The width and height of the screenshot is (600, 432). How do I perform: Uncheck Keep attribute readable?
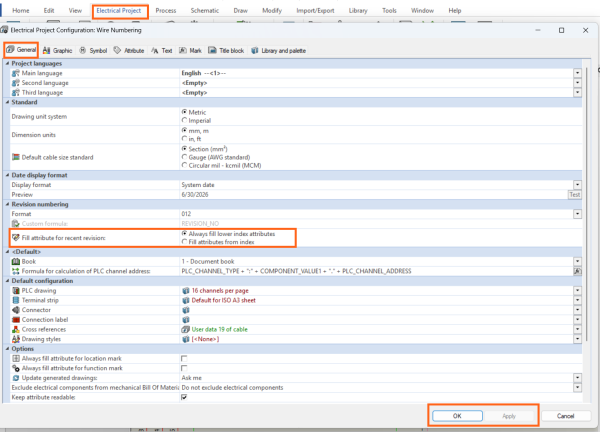[x=184, y=397]
